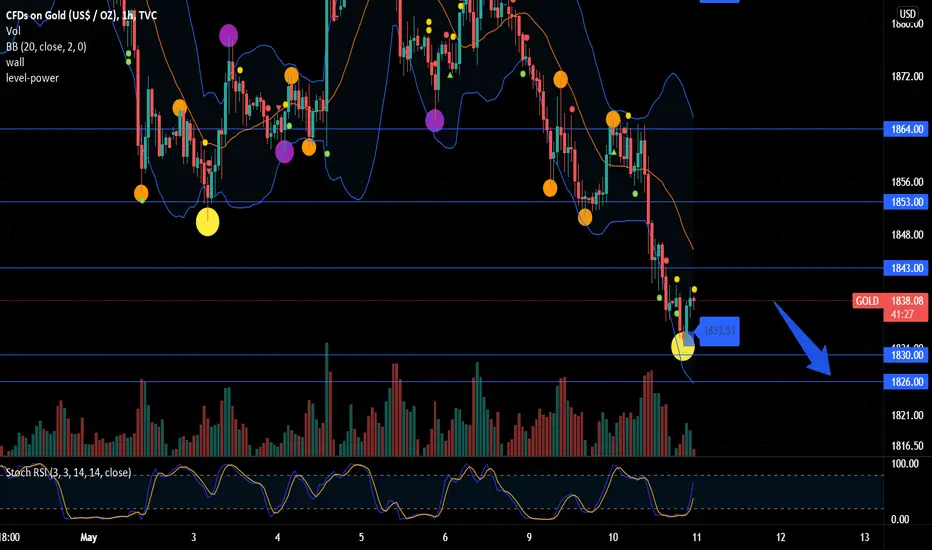Click the 1872.00 price axis value

click(907, 76)
